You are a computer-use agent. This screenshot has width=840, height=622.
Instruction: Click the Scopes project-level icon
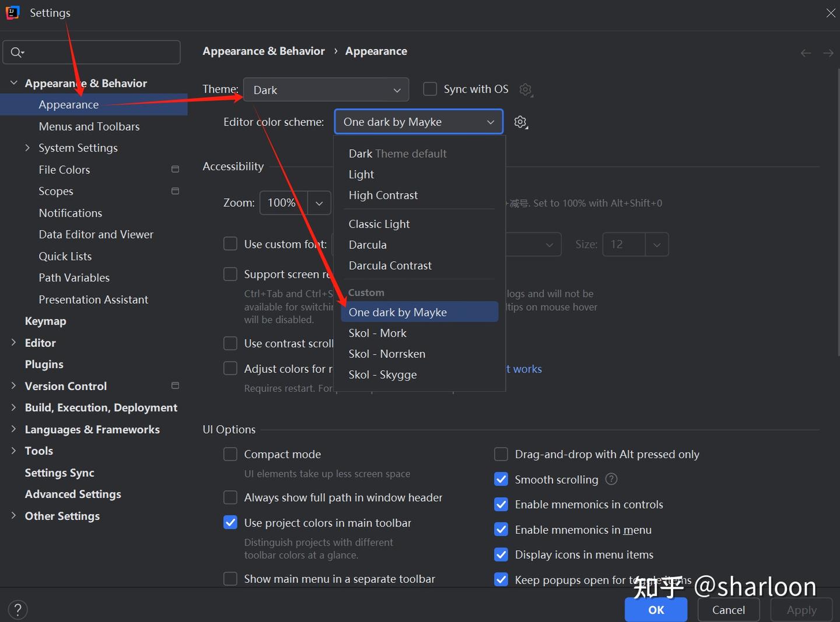(x=175, y=191)
